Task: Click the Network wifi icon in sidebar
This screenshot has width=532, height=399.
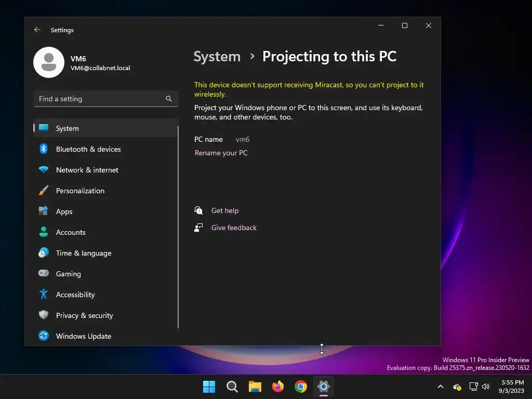Action: [x=44, y=169]
